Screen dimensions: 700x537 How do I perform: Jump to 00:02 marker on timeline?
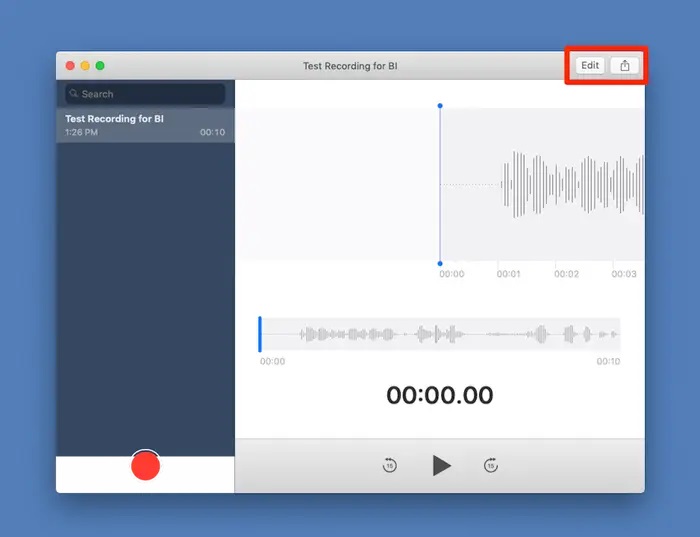tap(566, 274)
